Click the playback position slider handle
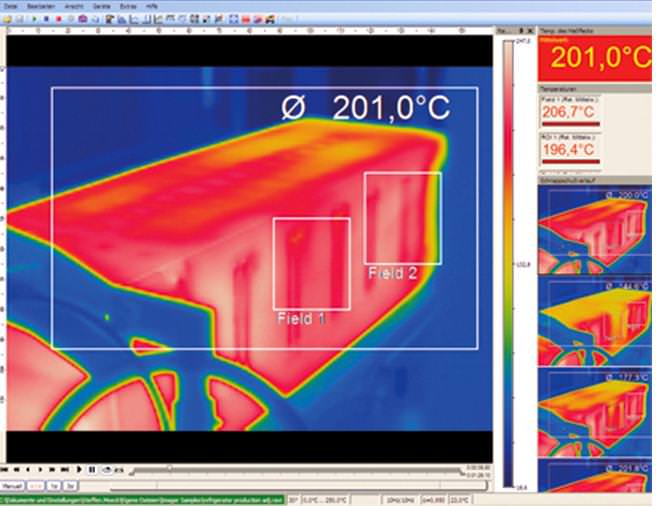This screenshot has width=656, height=506. pyautogui.click(x=170, y=467)
